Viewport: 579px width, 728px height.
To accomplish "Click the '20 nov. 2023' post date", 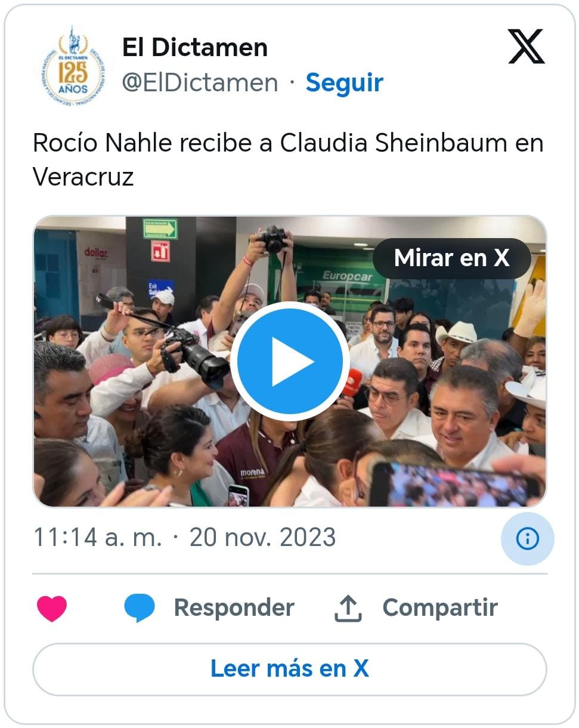I will point(262,538).
